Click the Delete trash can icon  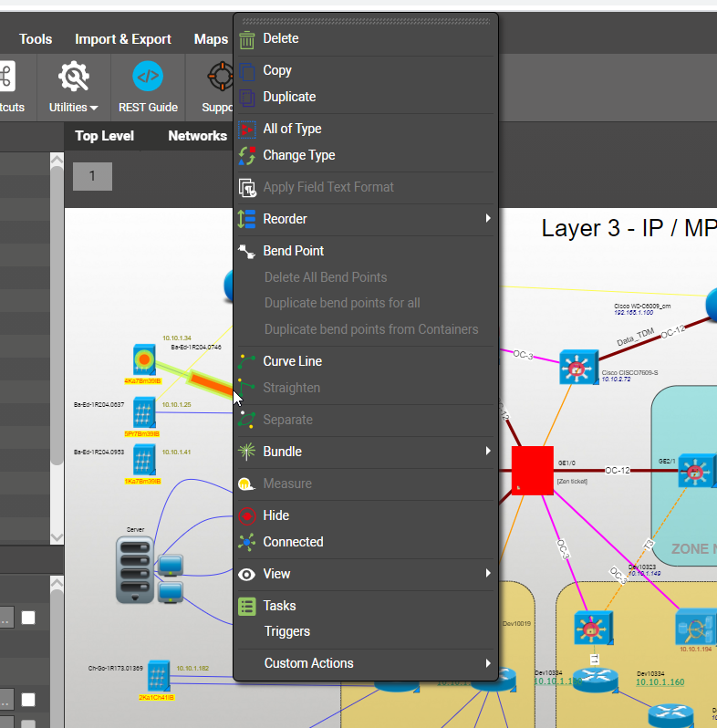point(246,39)
